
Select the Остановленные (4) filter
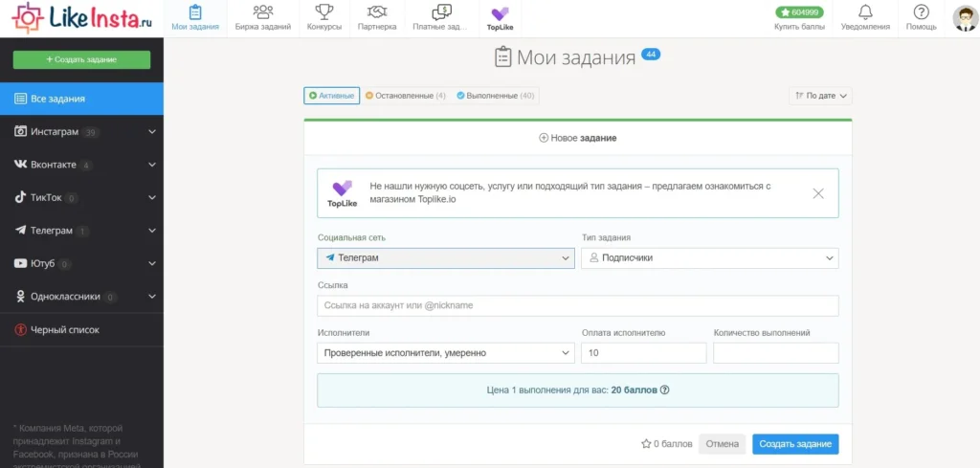(406, 96)
